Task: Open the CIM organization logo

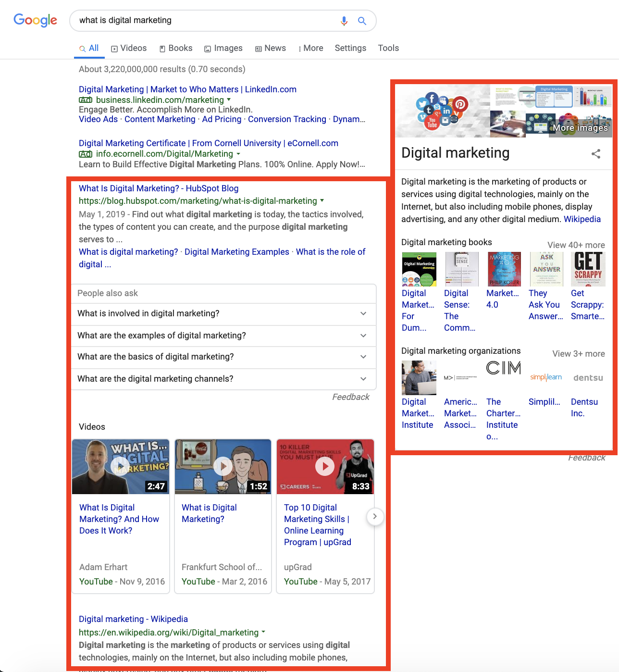Action: pos(503,368)
